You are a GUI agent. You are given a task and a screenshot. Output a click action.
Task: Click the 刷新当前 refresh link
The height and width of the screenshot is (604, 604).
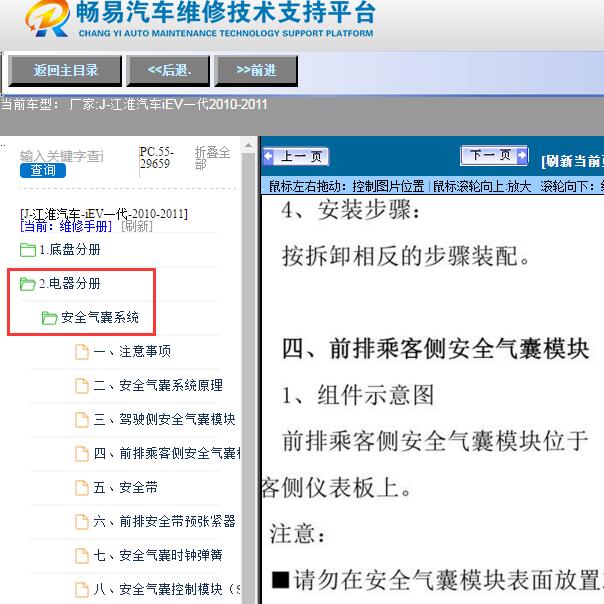click(x=572, y=161)
